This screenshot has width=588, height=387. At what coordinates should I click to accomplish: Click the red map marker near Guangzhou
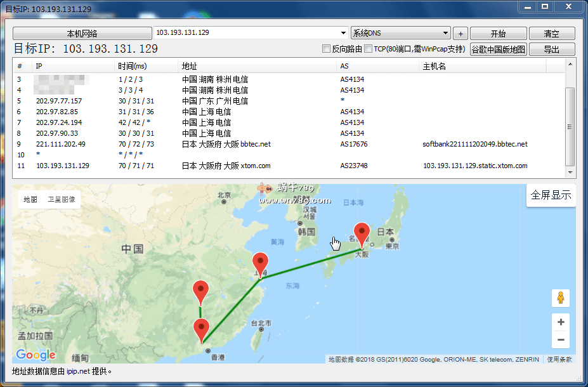(x=201, y=329)
